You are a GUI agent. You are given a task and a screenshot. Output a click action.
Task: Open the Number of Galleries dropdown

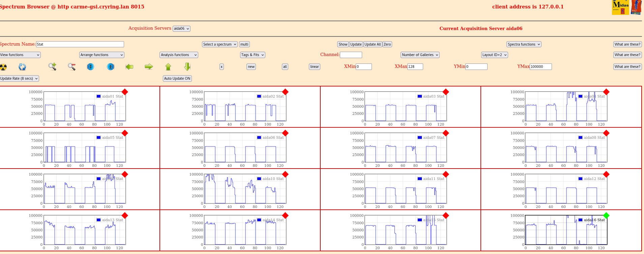point(420,55)
